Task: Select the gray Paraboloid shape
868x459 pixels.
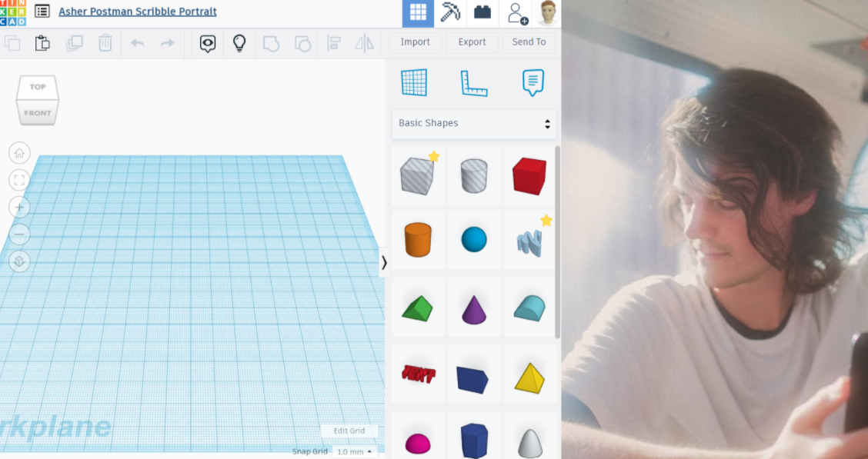Action: tap(529, 442)
